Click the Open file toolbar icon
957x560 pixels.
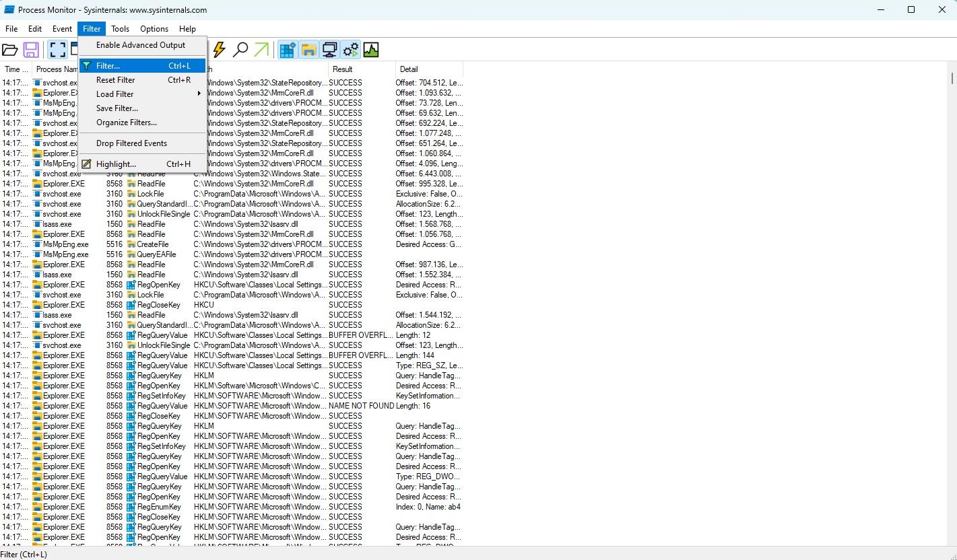click(10, 50)
